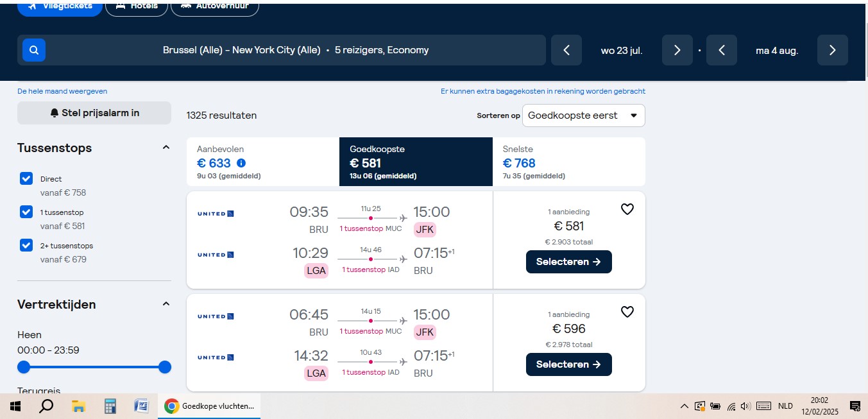Viewport: 868px width, 419px height.
Task: Save the €581 flight to favorites
Action: pyautogui.click(x=627, y=209)
